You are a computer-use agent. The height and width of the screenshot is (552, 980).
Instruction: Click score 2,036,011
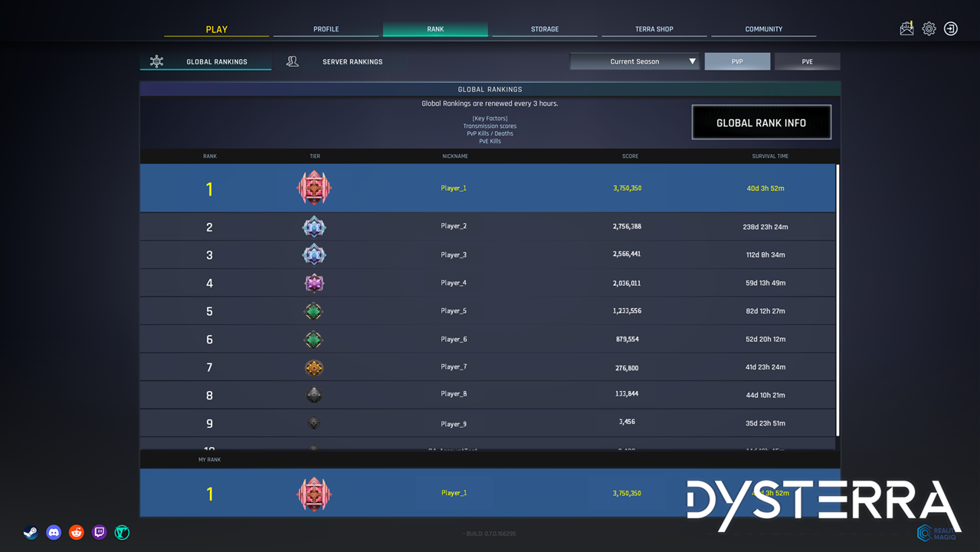click(x=627, y=283)
